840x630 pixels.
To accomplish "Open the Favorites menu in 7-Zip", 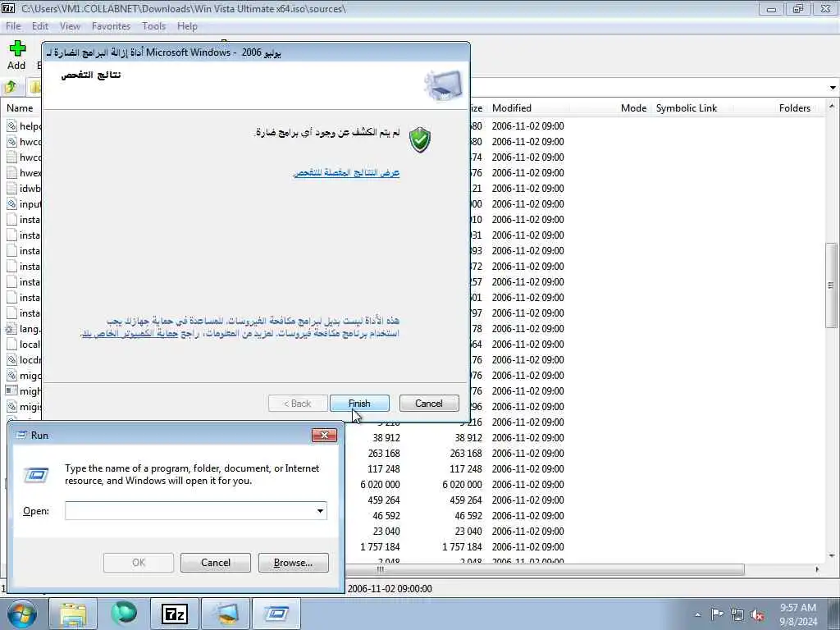I will coord(111,26).
